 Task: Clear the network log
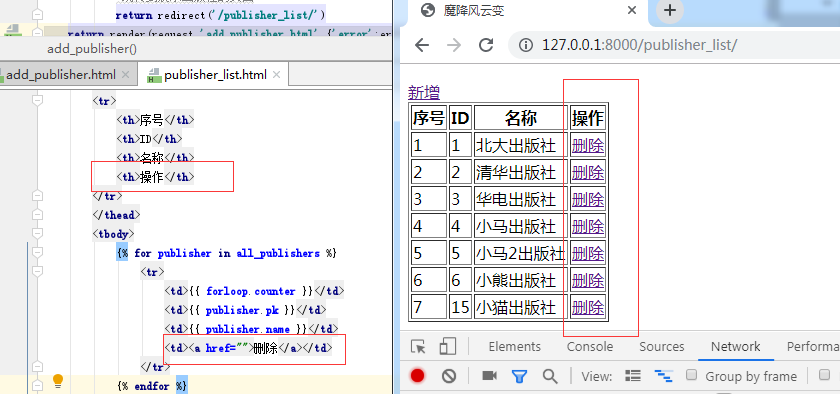coord(449,376)
